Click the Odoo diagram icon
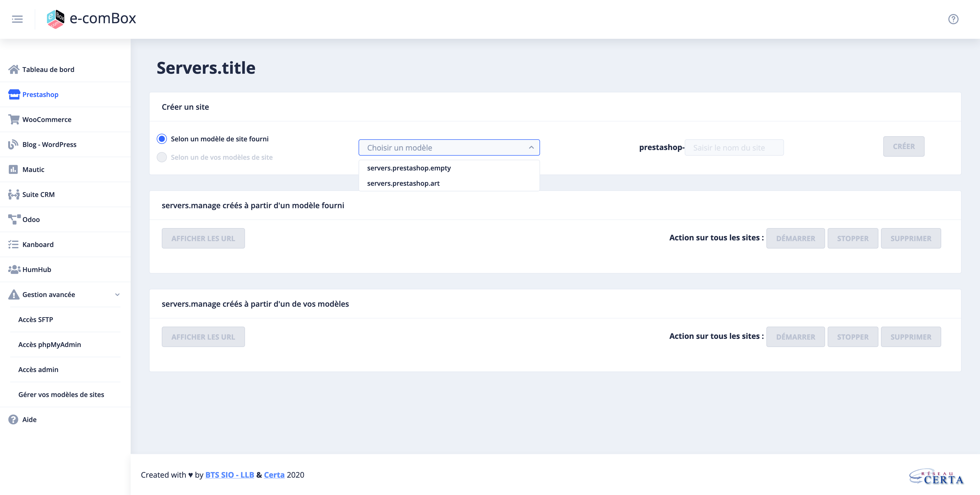Viewport: 980px width, 495px height. point(14,219)
